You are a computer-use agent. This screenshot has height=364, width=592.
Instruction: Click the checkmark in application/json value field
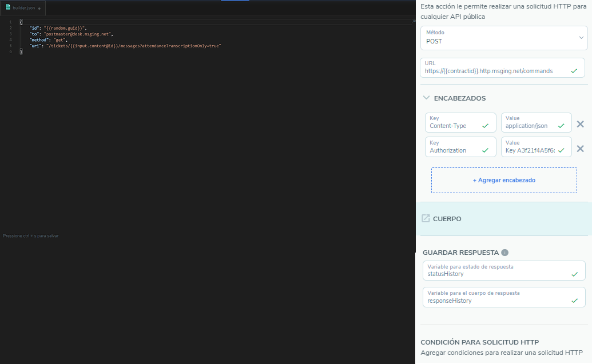(561, 126)
